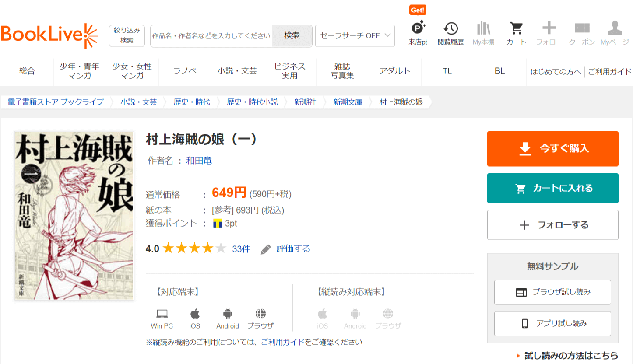Expand the セーフサーチ OFF dropdown
This screenshot has height=364, width=633.
[355, 36]
